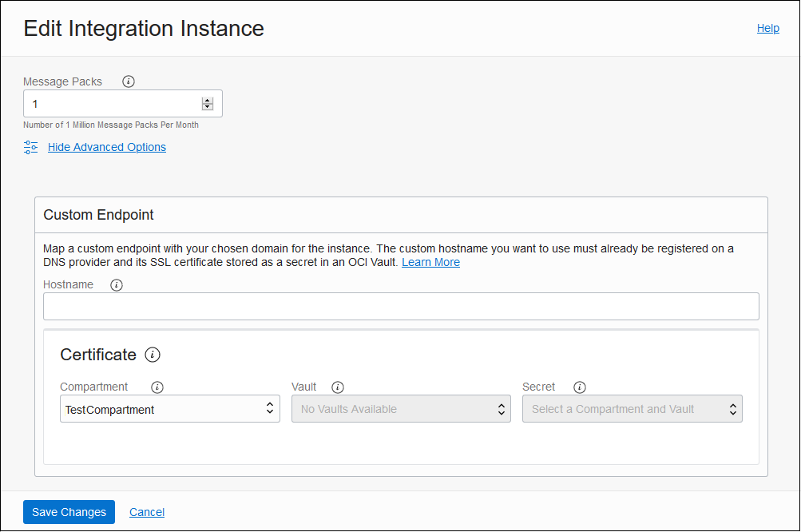This screenshot has height=532, width=801.
Task: Click the Compartment info icon
Action: tap(157, 387)
